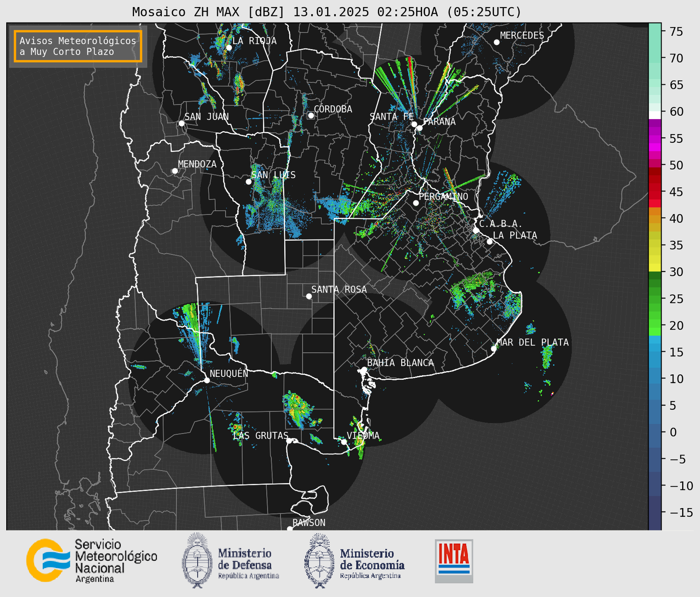Click the SANTA ROSA city marker dot
700x597 pixels.
pyautogui.click(x=309, y=296)
